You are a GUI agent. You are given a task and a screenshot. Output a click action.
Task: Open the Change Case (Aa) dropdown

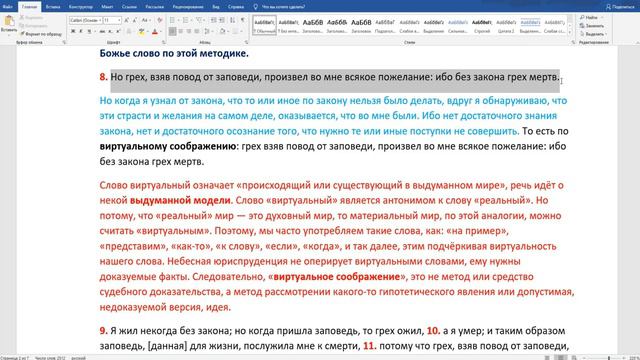145,20
